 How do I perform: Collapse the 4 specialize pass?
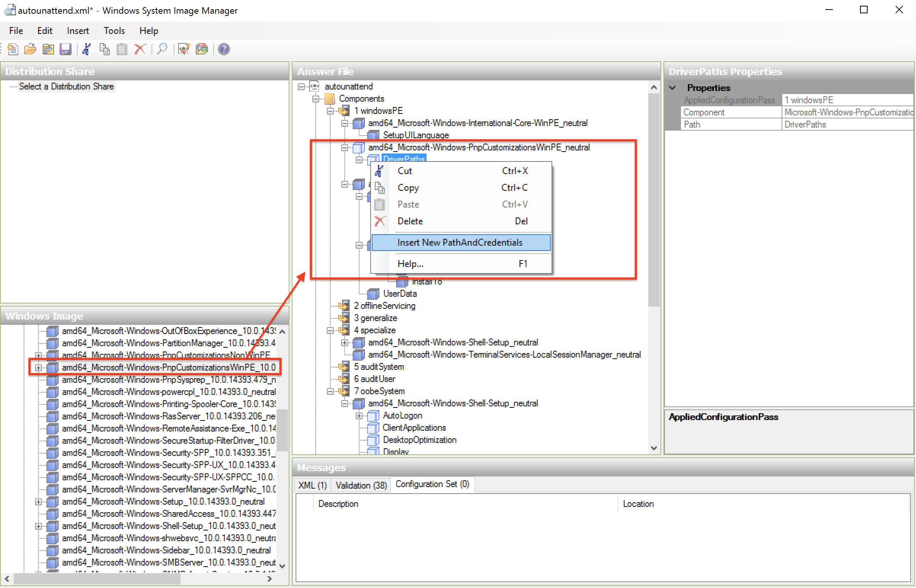click(330, 330)
